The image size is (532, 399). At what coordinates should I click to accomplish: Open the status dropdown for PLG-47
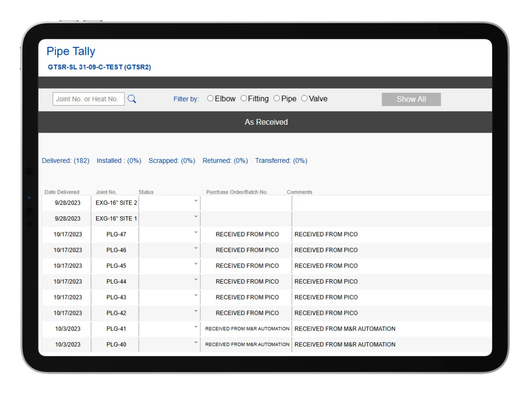coord(195,232)
